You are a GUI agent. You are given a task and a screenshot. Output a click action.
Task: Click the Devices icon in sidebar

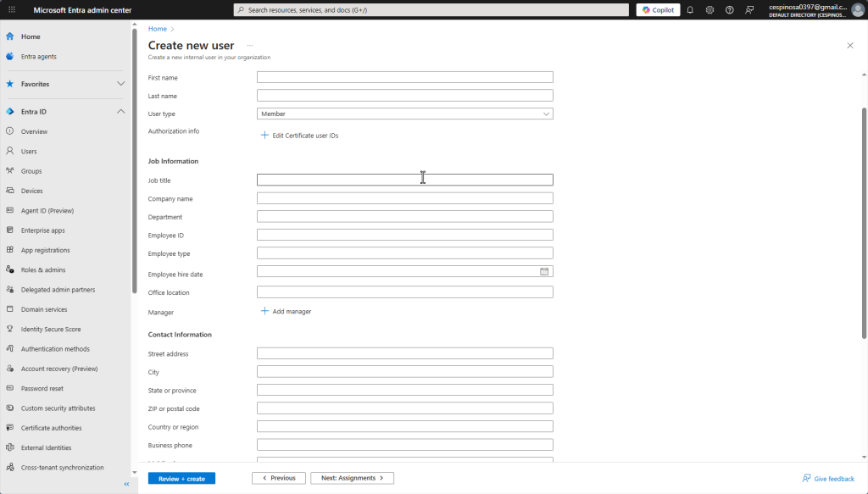click(10, 191)
